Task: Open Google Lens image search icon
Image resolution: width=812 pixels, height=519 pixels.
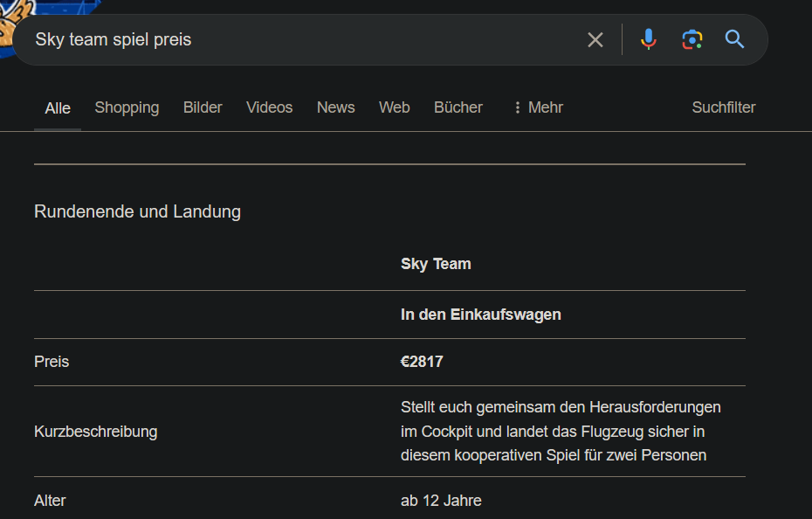Action: (x=692, y=39)
